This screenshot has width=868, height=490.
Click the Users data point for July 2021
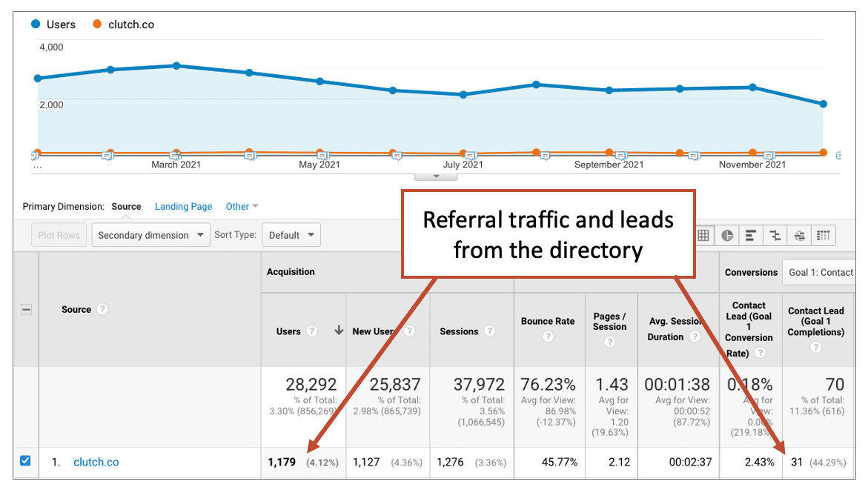tap(463, 95)
